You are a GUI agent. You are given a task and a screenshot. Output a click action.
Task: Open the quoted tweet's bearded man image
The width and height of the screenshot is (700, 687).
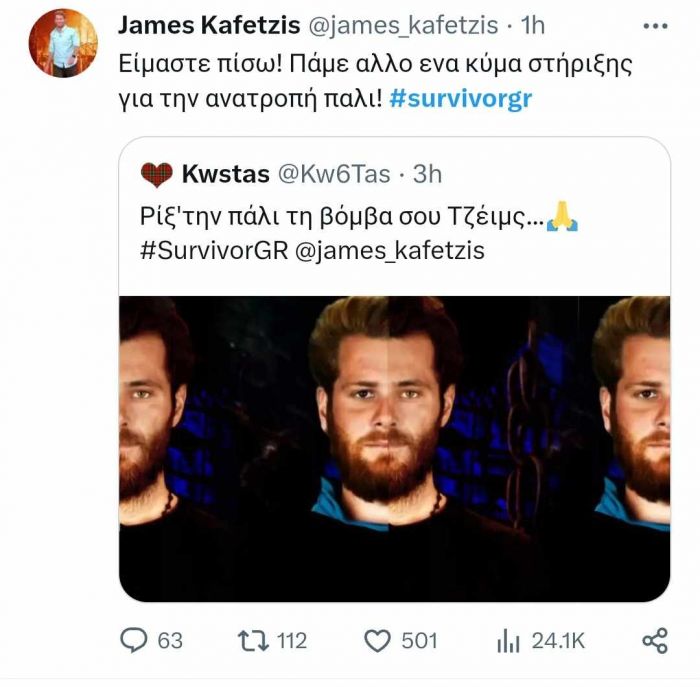tap(395, 449)
